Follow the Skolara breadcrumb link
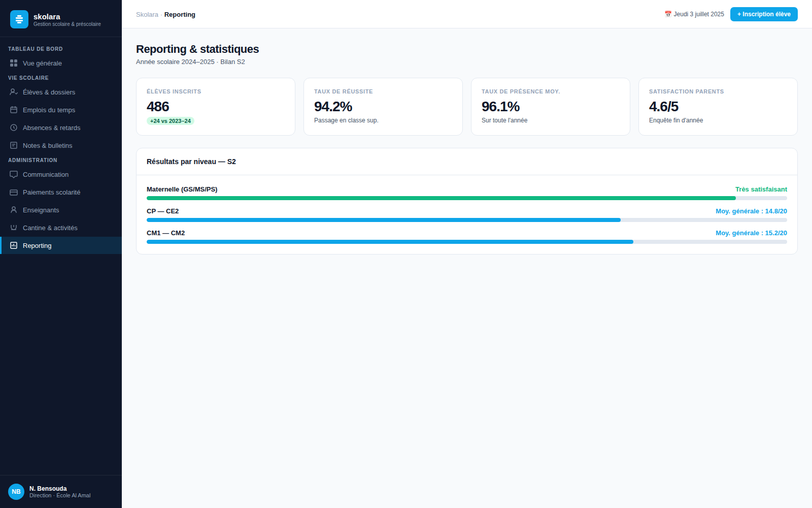This screenshot has height=508, width=812. click(147, 15)
